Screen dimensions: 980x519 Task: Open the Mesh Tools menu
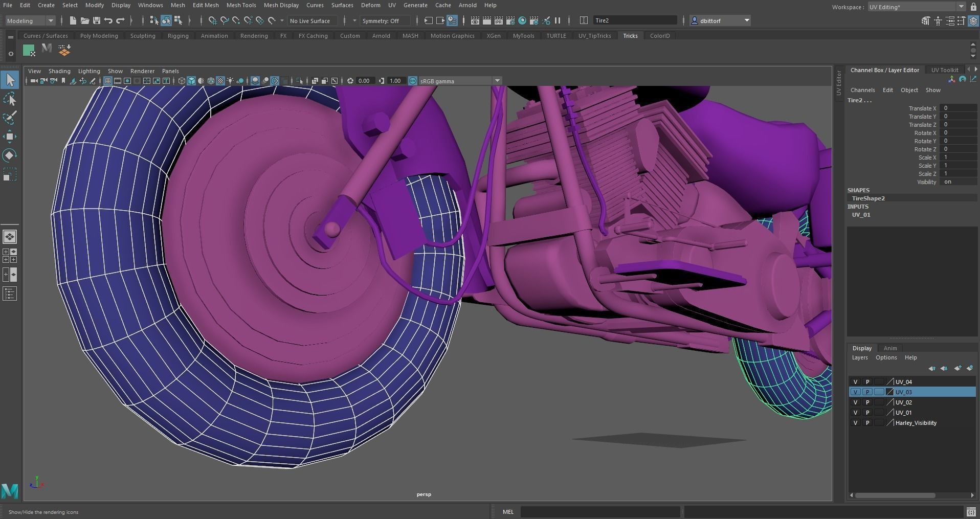(241, 5)
